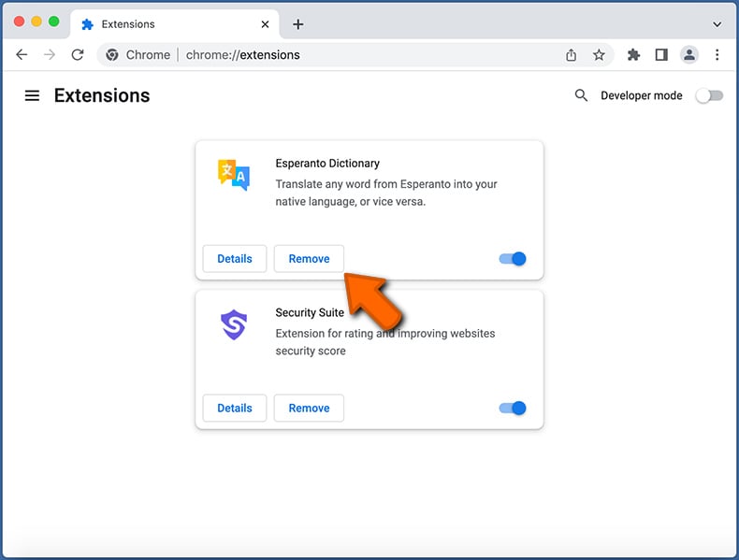
Task: Select the Extensions browser tab
Action: pos(175,24)
